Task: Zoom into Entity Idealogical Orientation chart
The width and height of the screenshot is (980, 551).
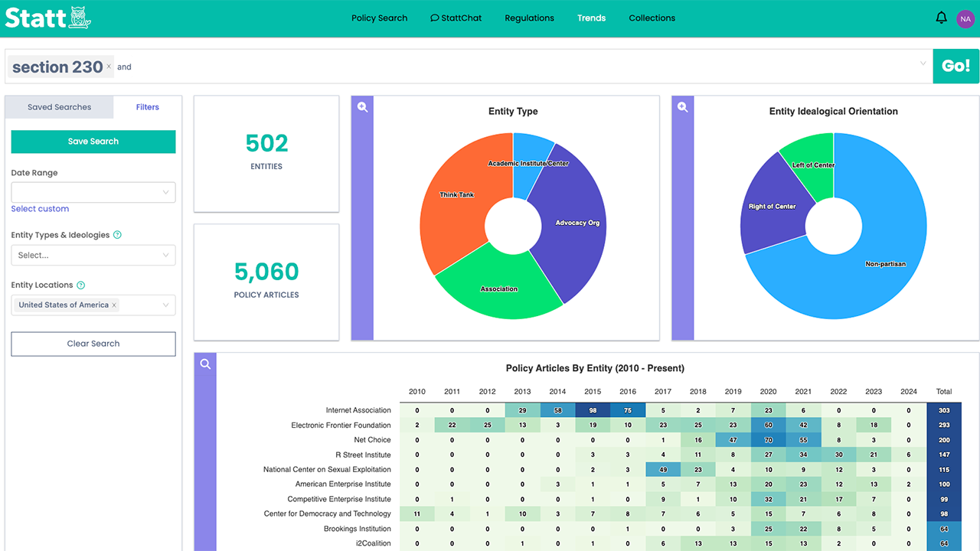Action: pyautogui.click(x=683, y=108)
